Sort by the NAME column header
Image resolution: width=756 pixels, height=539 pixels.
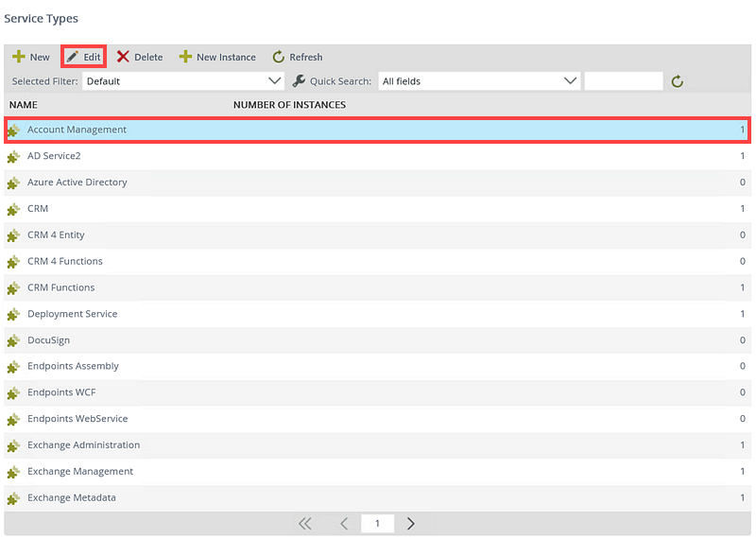point(23,105)
